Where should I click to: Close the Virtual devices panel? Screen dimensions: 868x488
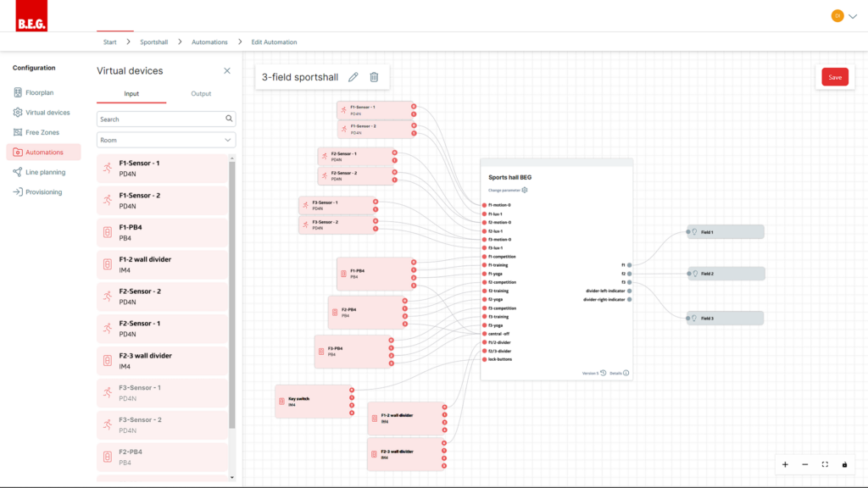pos(226,70)
